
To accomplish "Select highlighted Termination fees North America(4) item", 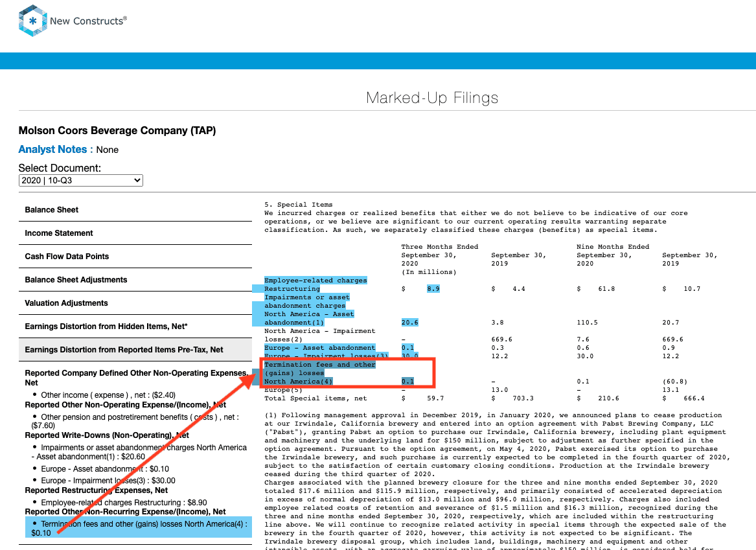I will (139, 528).
